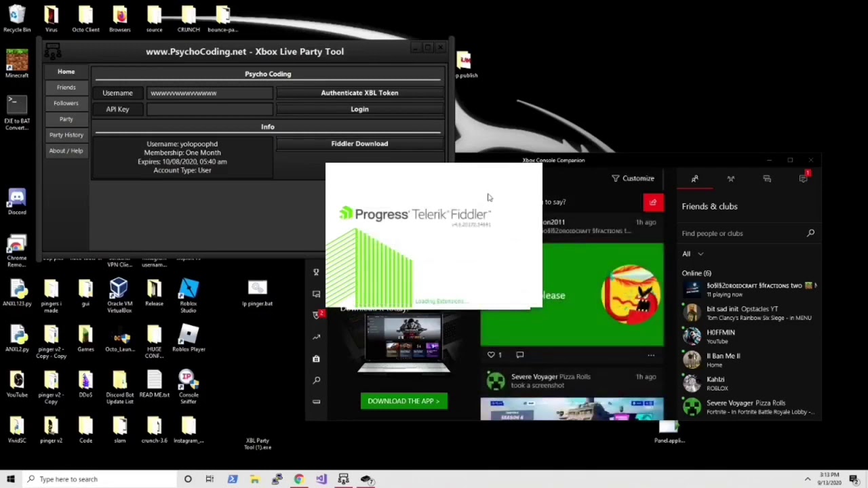Screen dimensions: 868x488
Task: Open bit sad init Opstacles YT friend
Action: [749, 312]
